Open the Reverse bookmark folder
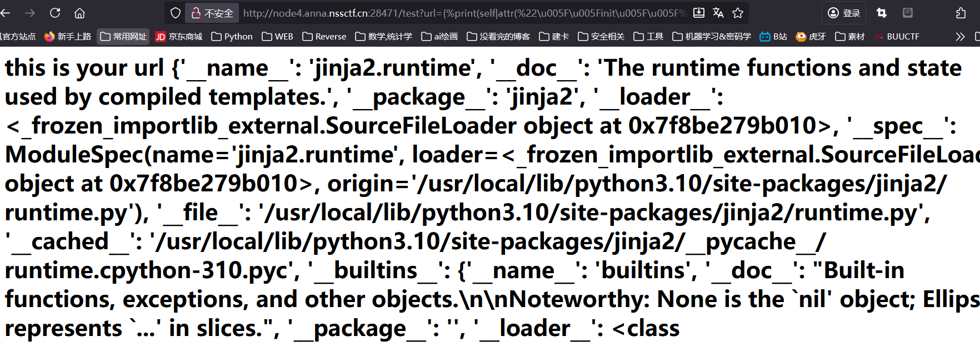 point(324,36)
